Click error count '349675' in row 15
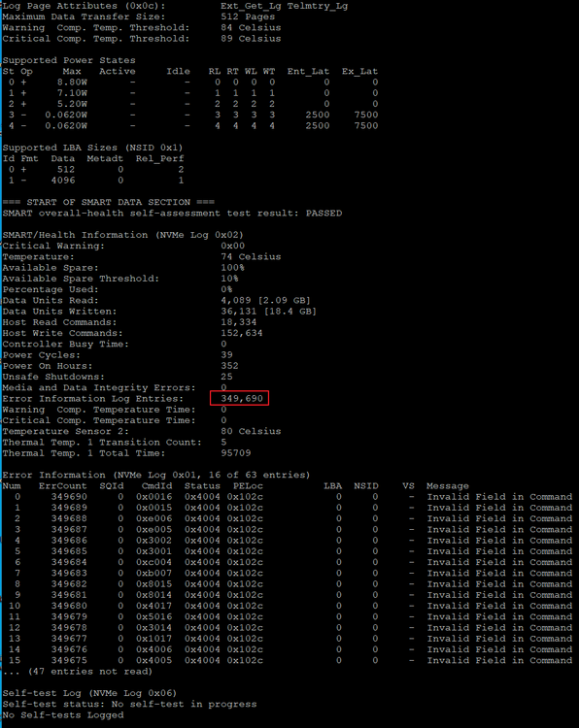 pos(69,661)
